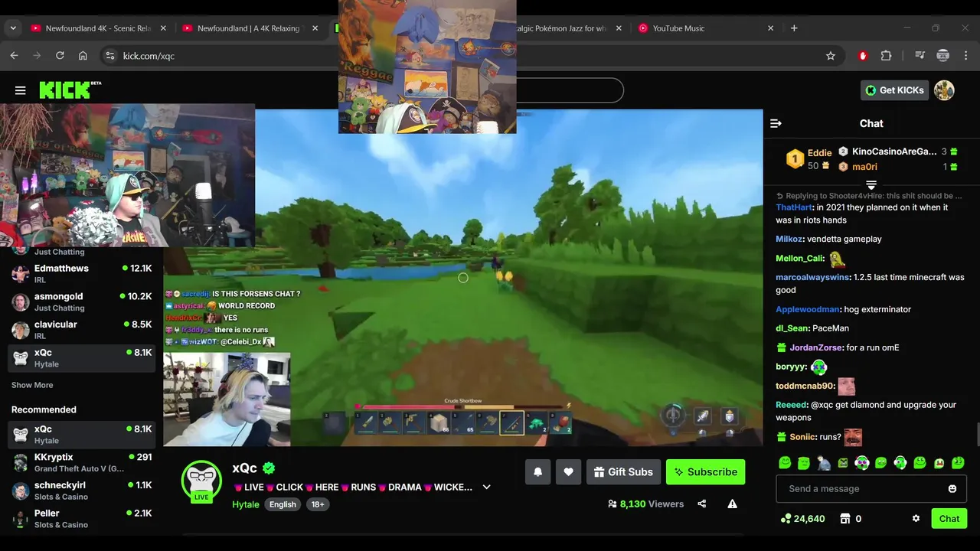Image resolution: width=980 pixels, height=551 pixels.
Task: Expand the stream title chevron
Action: pos(486,487)
